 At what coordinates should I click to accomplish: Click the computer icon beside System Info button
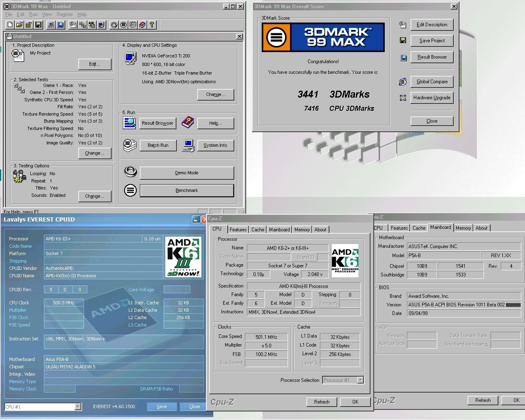click(188, 145)
